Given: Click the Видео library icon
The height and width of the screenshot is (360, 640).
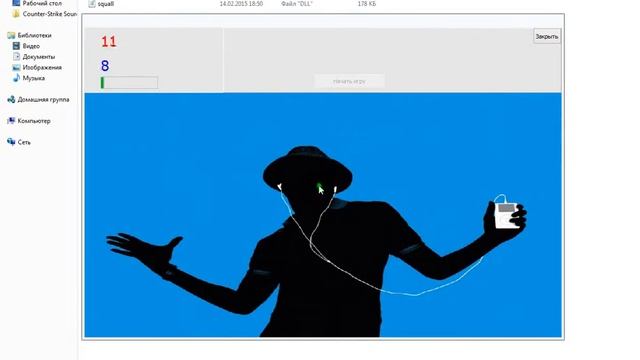Looking at the screenshot, I should (x=16, y=46).
